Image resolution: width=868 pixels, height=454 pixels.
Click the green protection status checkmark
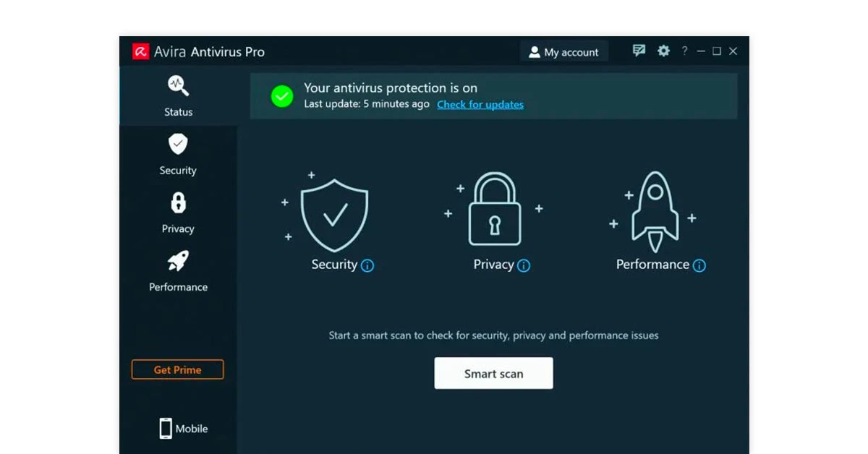[x=282, y=96]
